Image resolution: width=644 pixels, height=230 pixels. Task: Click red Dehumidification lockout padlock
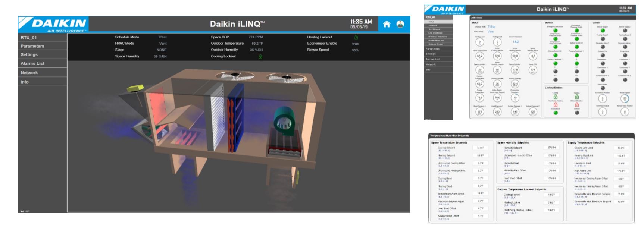click(x=577, y=105)
